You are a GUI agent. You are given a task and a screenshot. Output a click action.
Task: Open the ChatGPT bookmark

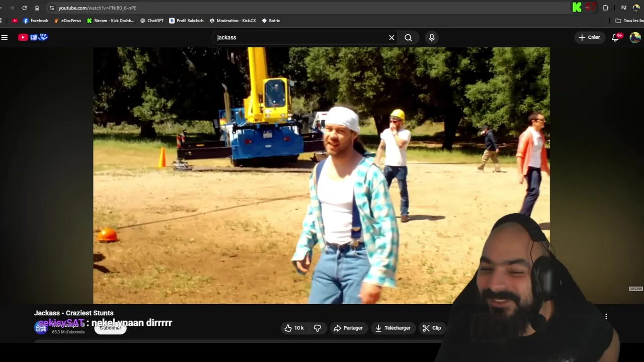tap(152, 21)
